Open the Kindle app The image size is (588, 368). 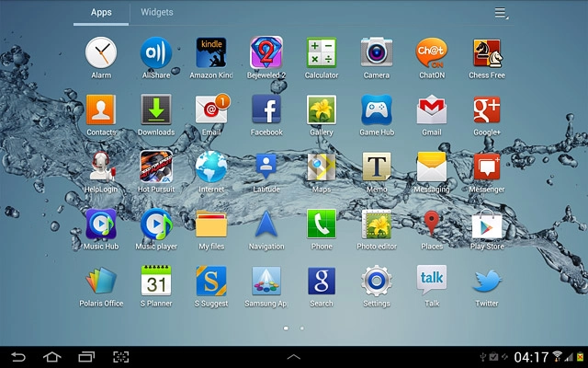pyautogui.click(x=211, y=53)
